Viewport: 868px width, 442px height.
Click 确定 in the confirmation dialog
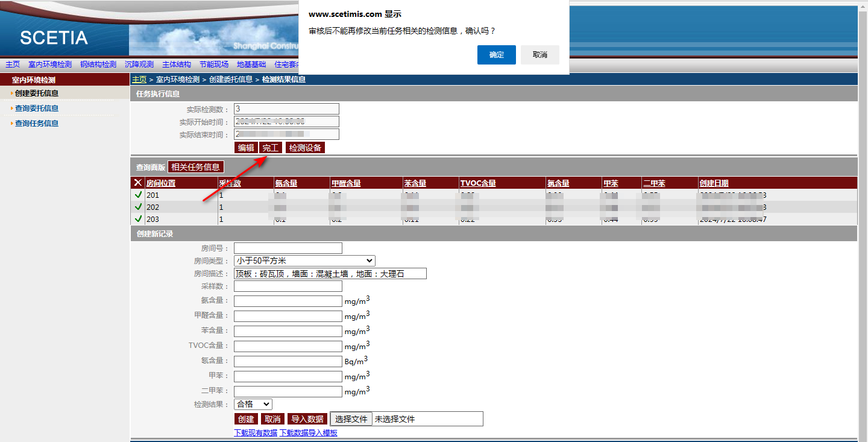[x=496, y=55]
